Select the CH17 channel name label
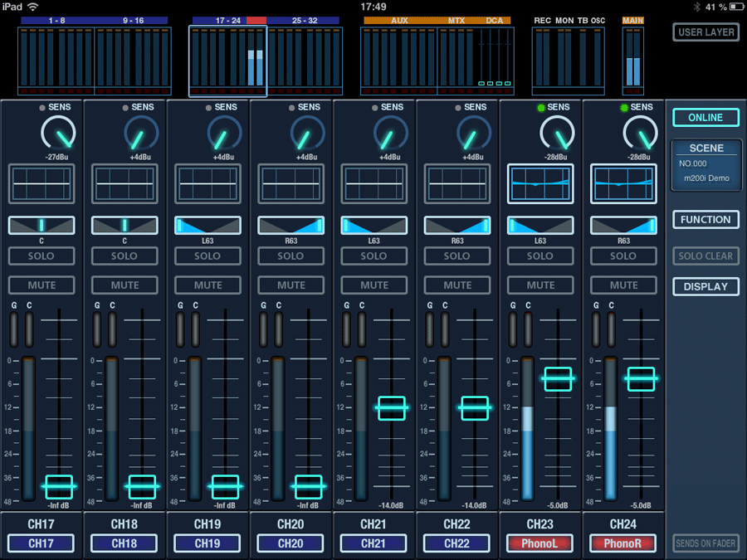The height and width of the screenshot is (560, 747). point(41,543)
